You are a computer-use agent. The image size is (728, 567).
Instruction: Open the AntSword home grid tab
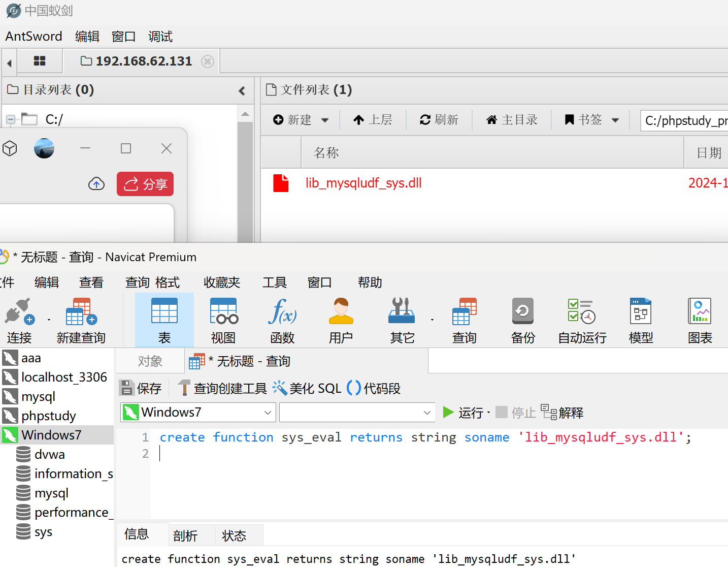pyautogui.click(x=40, y=61)
